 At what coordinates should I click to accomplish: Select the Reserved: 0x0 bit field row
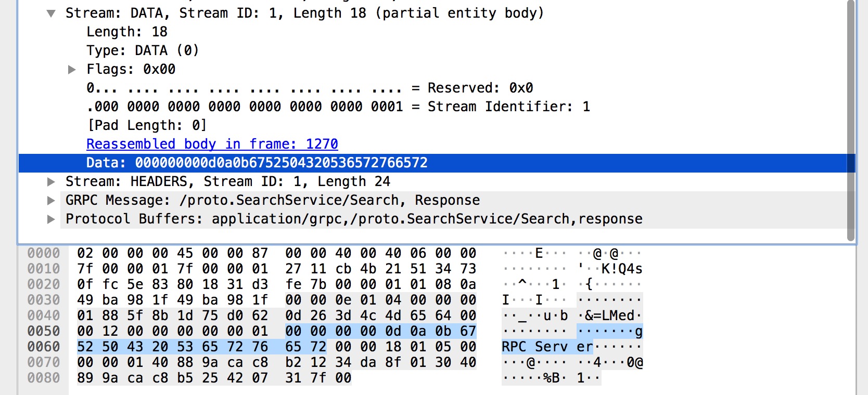(310, 88)
